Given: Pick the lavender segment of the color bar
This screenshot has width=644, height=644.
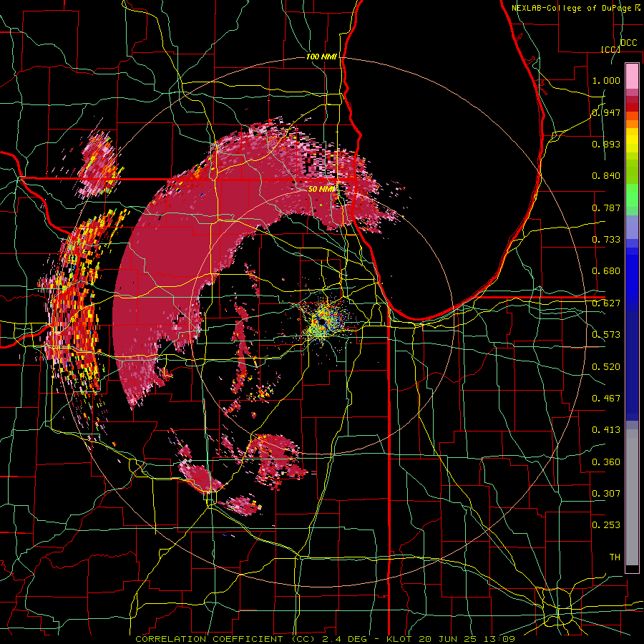Looking at the screenshot, I should point(632,227).
